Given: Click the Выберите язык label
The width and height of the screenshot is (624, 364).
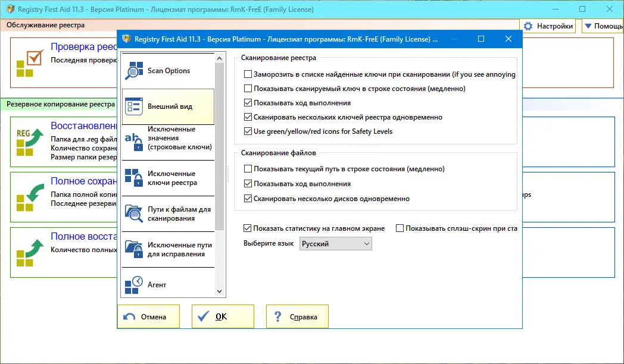Looking at the screenshot, I should click(269, 243).
